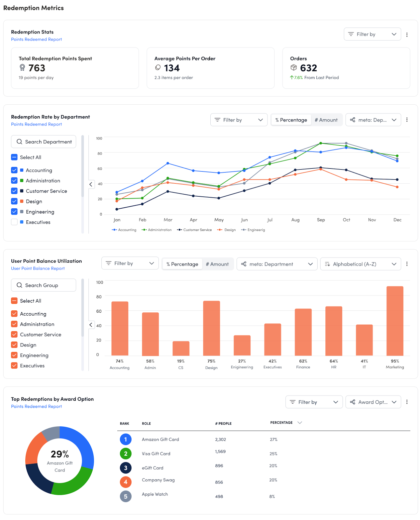
Task: Open Redemption Rate by Department kebab menu
Action: 407,120
